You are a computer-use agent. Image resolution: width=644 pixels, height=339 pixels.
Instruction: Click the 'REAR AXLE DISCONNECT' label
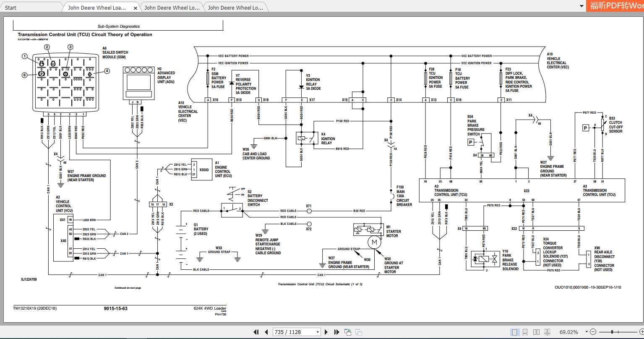[x=604, y=254]
